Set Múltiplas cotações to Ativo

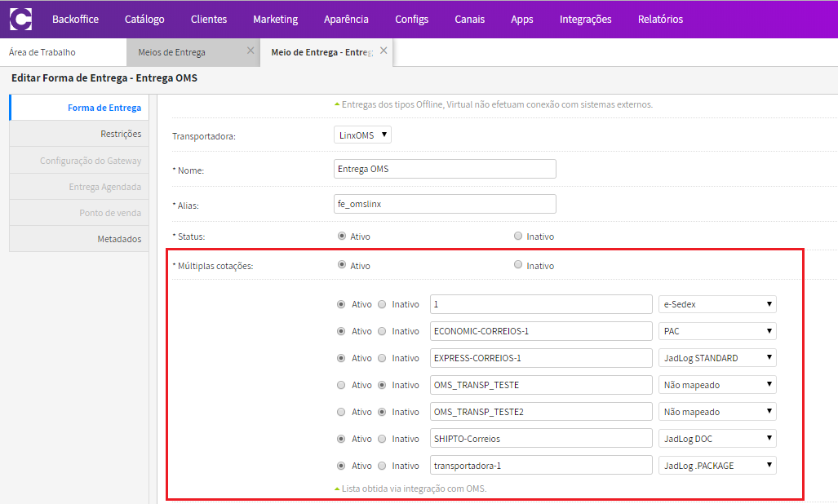342,265
